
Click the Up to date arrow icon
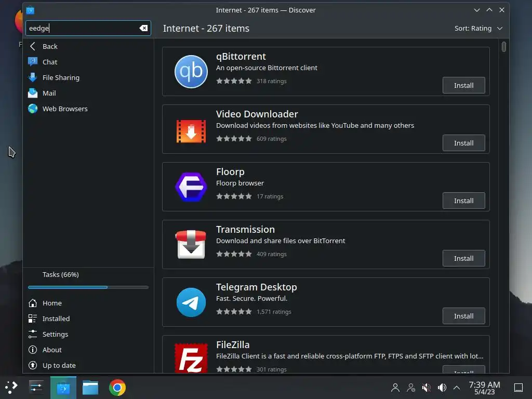click(33, 365)
